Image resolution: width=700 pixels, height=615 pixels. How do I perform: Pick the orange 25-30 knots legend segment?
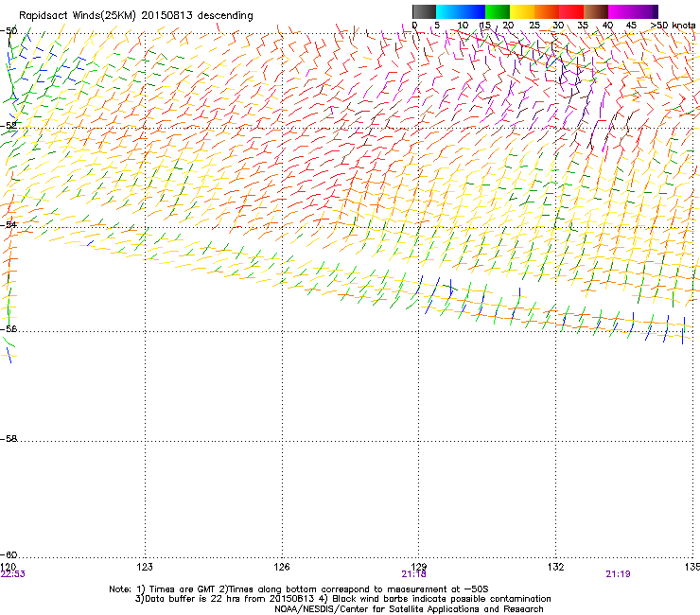[x=547, y=11]
